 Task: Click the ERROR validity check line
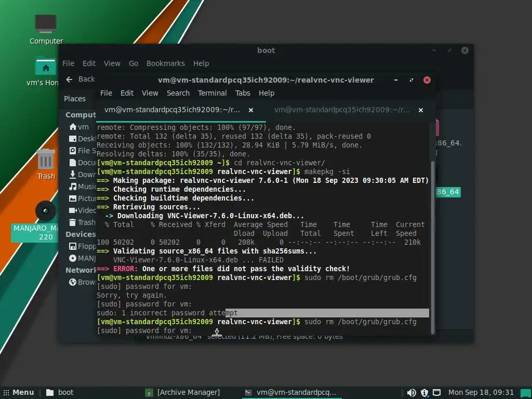pos(223,269)
